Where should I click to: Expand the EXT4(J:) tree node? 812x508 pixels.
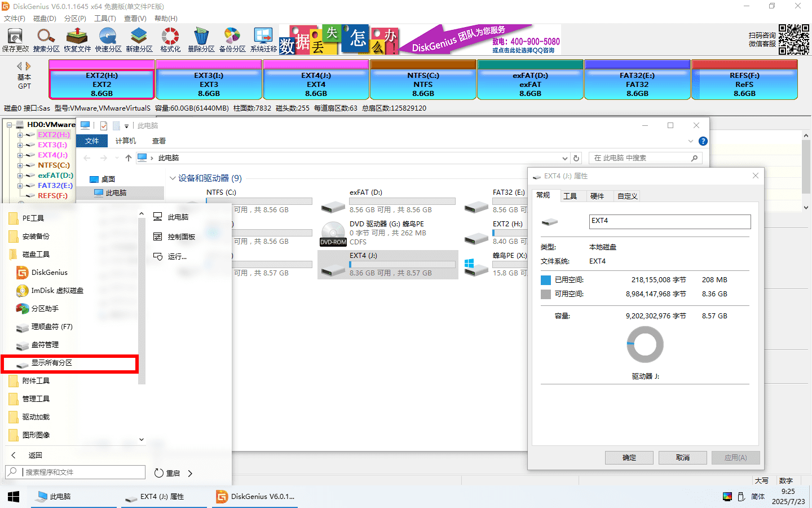tap(20, 155)
